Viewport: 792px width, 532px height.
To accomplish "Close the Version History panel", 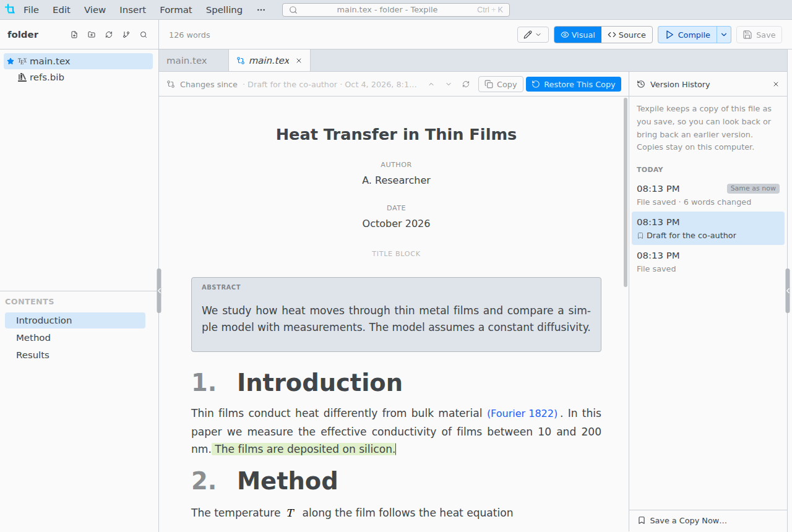I will point(776,84).
